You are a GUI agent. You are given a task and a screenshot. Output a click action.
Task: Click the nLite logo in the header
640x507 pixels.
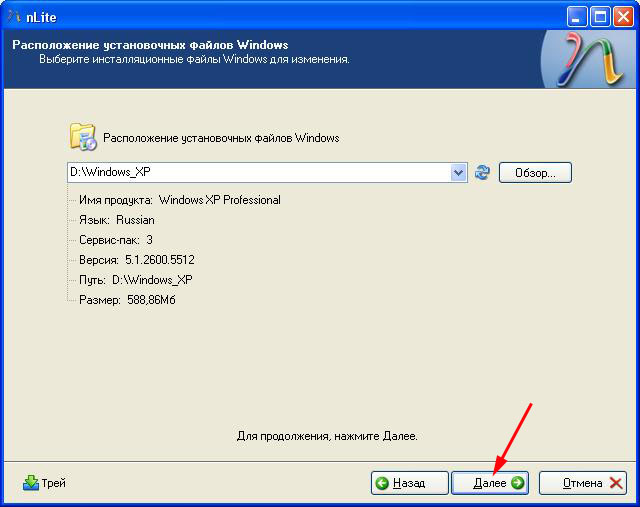pos(591,60)
